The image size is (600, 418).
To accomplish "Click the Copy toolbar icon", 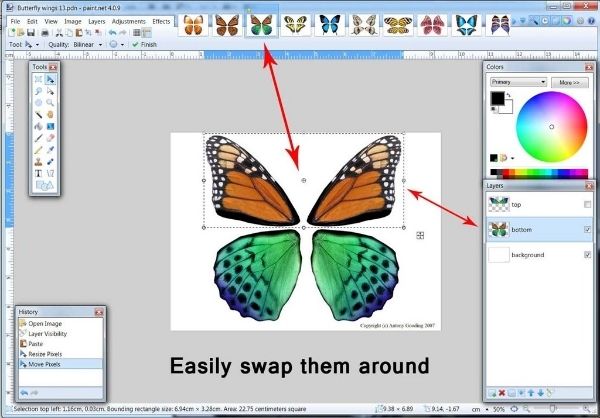I will [69, 33].
